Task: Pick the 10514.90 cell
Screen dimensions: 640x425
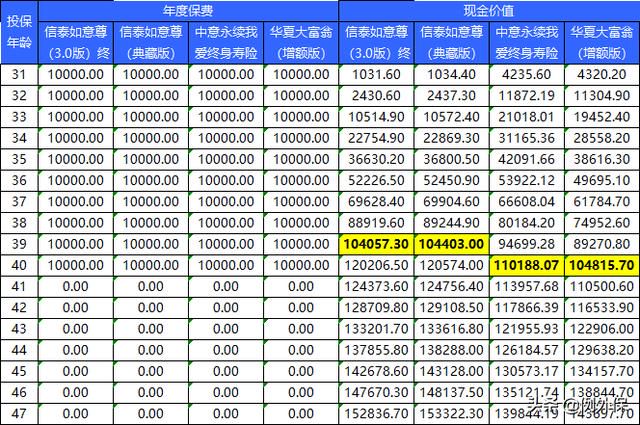Action: 376,117
